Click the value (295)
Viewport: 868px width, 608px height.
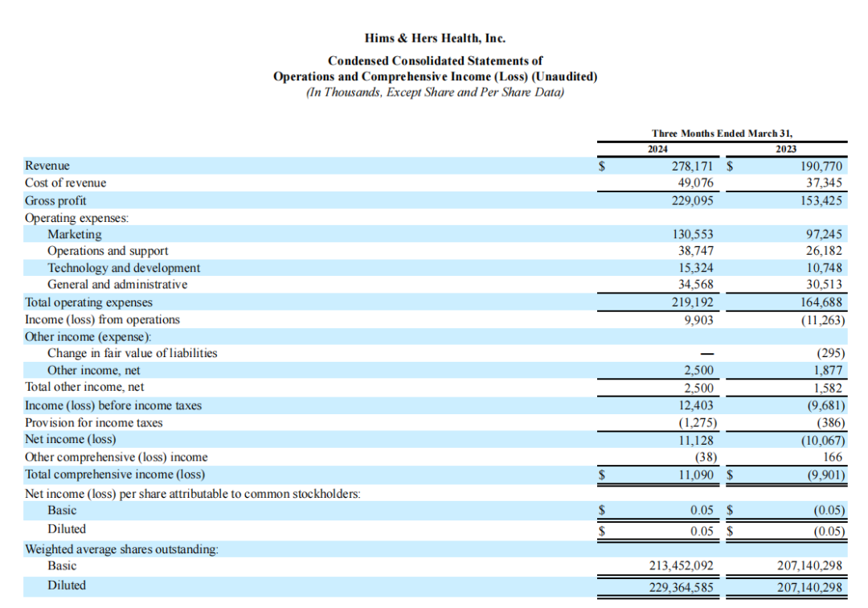point(831,353)
